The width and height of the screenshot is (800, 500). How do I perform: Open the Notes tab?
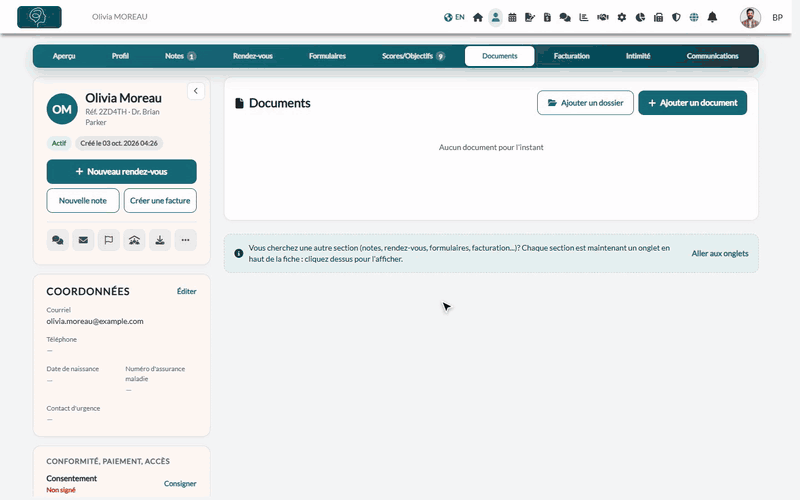coord(180,56)
